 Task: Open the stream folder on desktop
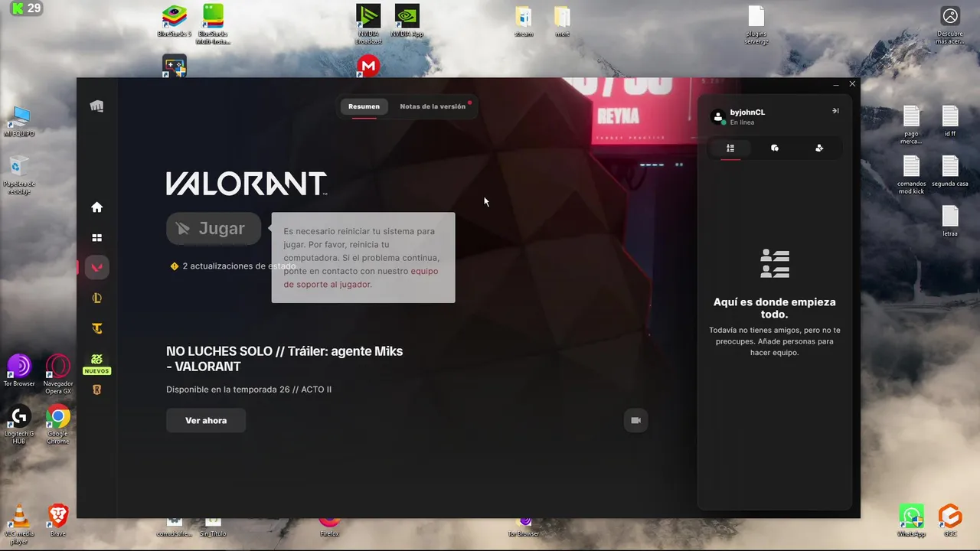(524, 21)
